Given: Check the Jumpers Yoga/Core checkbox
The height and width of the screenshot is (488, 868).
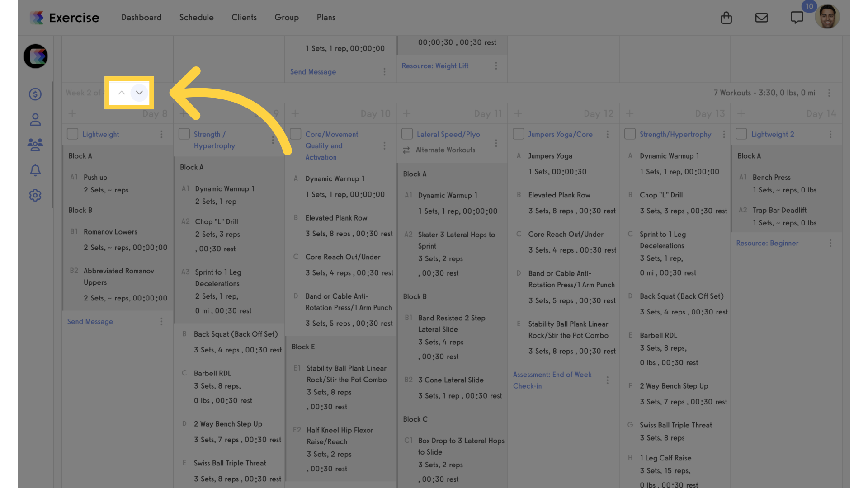Looking at the screenshot, I should point(518,134).
